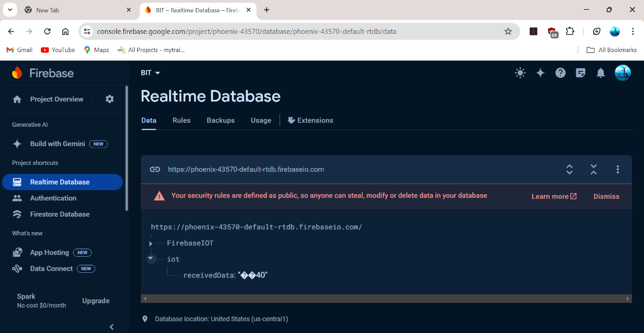Click Learn more about security rules
The width and height of the screenshot is (644, 333).
coord(554,197)
